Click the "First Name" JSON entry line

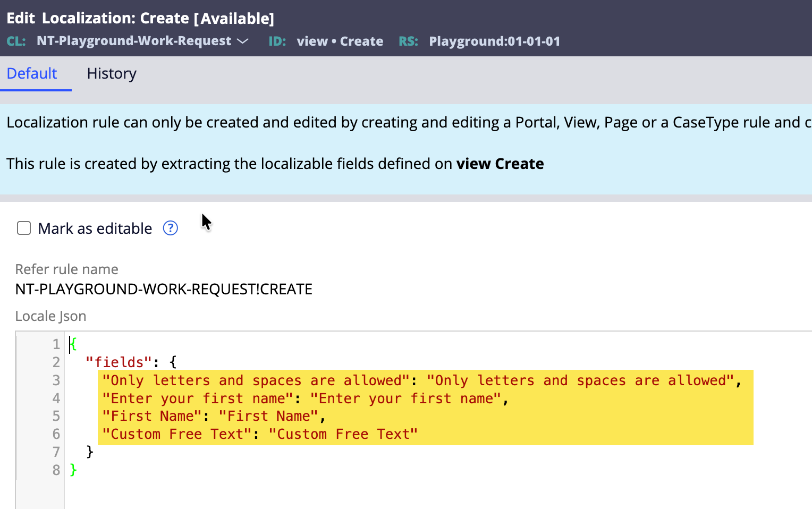tap(213, 416)
